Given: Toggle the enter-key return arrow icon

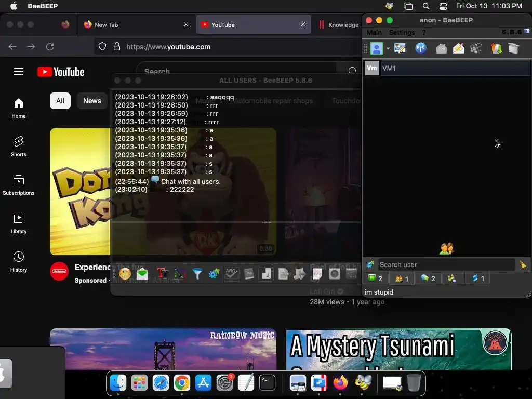Looking at the screenshot, I should coord(267,273).
